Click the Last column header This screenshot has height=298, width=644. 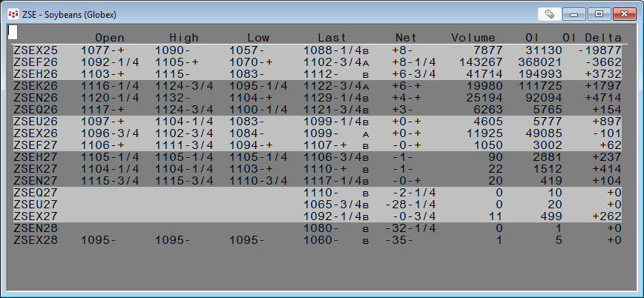[332, 38]
